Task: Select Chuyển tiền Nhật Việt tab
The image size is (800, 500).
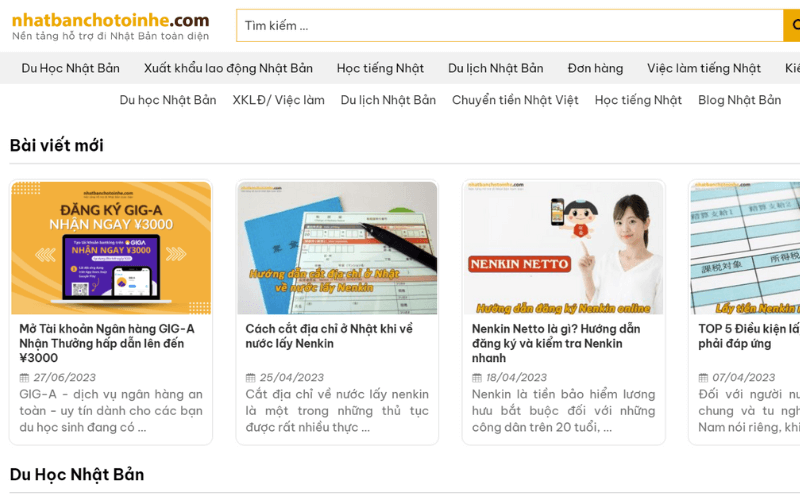Action: pyautogui.click(x=515, y=100)
